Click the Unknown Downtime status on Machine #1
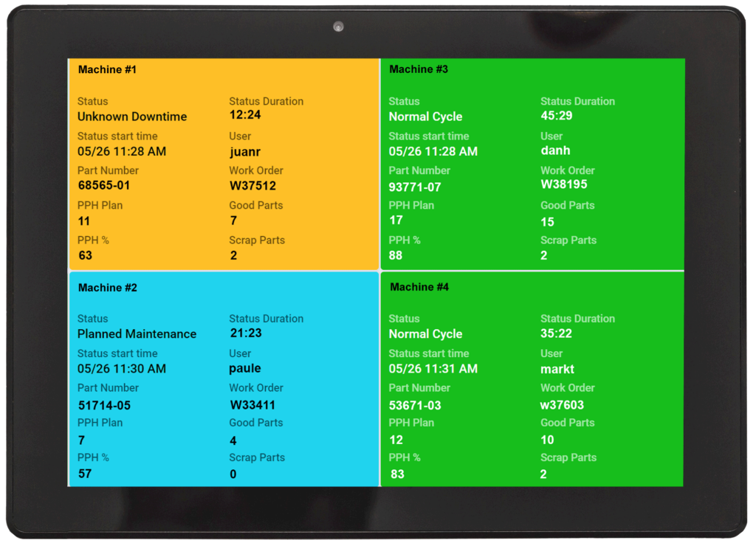Viewport: 756px width, 543px height. [132, 117]
